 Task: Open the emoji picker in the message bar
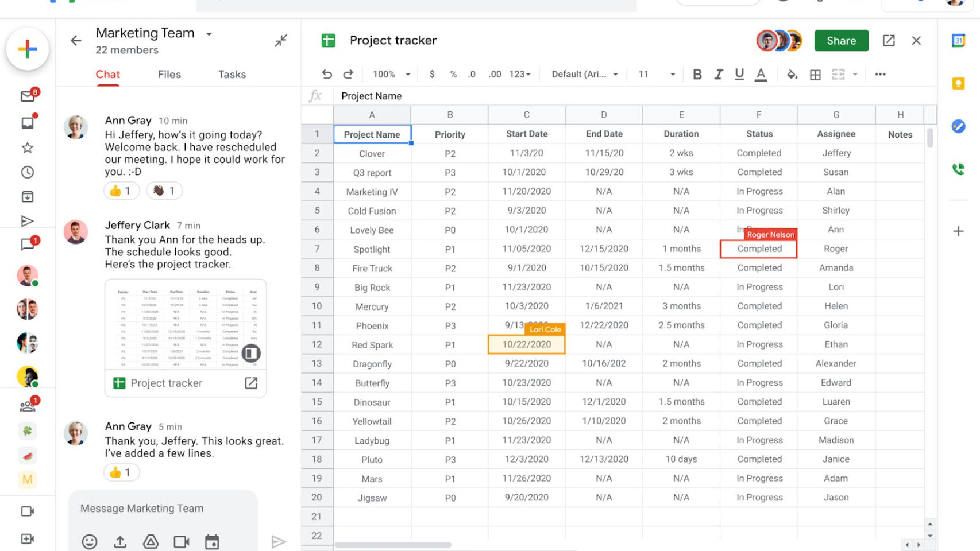[x=90, y=541]
